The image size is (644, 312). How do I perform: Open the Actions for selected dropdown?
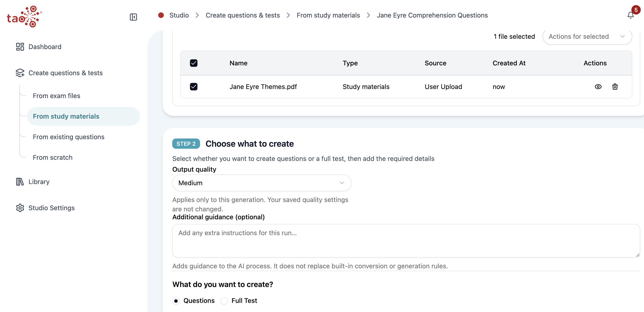[x=587, y=36]
